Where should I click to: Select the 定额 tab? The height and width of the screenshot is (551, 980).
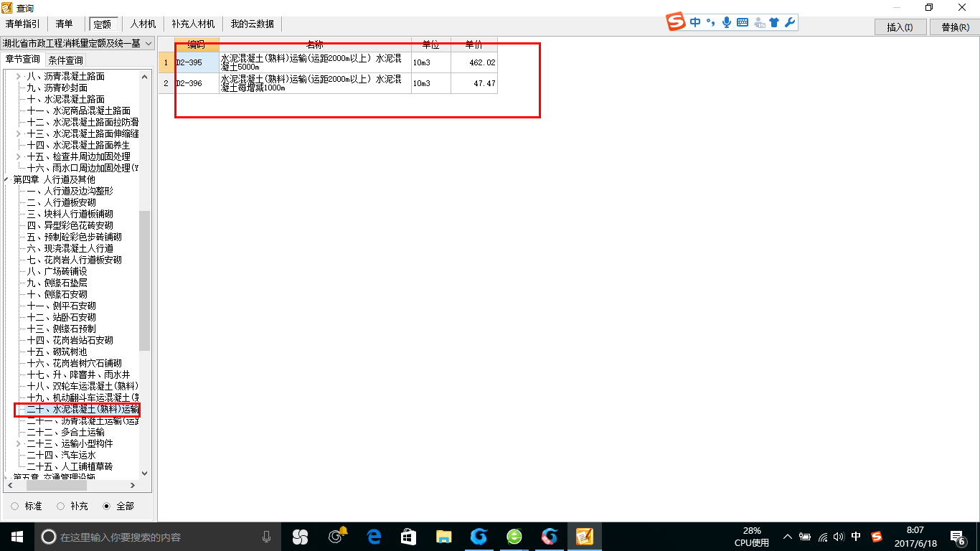[103, 24]
